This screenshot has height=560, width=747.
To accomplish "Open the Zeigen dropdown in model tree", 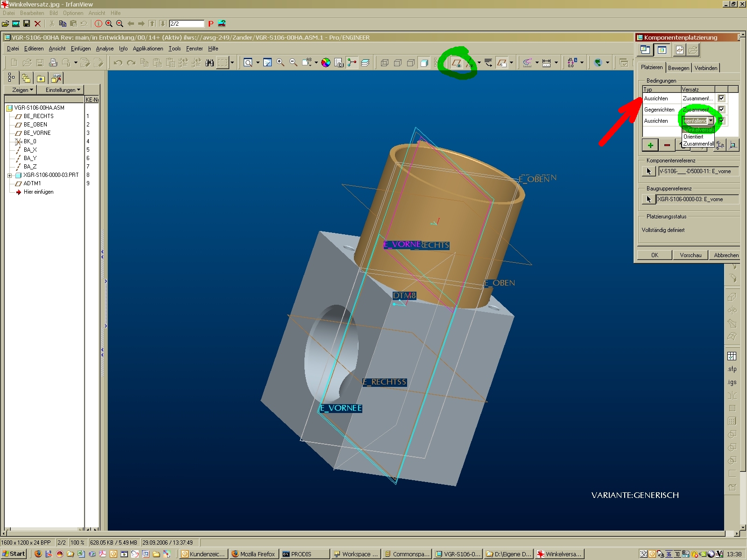I will coord(22,90).
